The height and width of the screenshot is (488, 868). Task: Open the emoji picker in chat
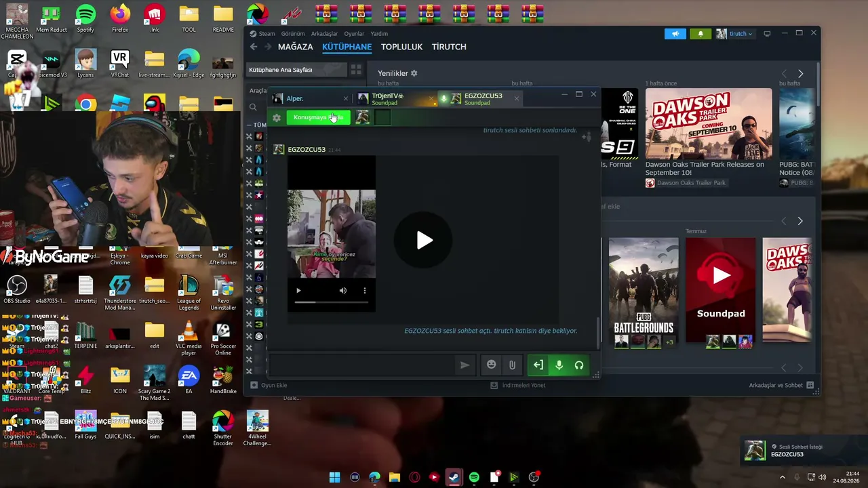tap(492, 365)
